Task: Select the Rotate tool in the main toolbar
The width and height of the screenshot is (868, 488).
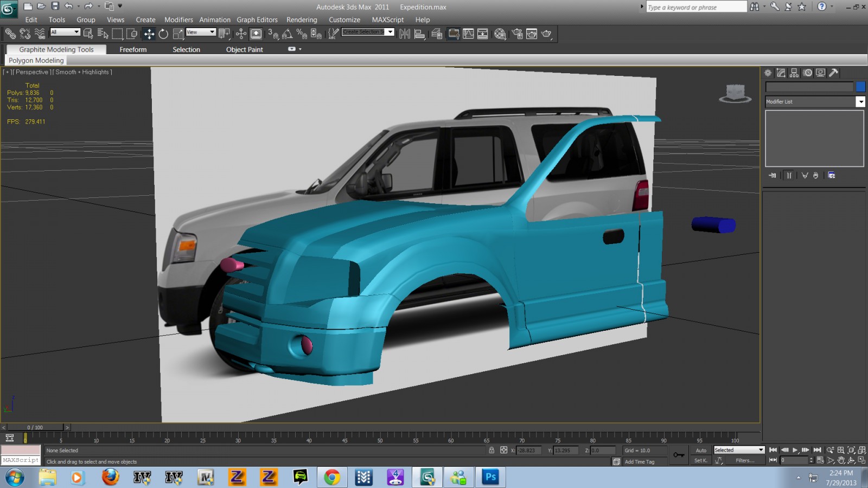Action: tap(163, 34)
